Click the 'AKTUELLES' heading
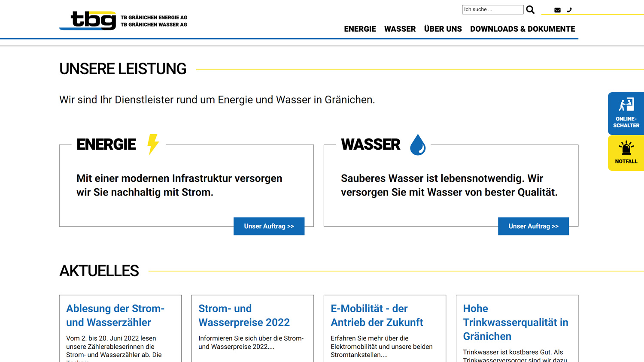This screenshot has height=362, width=644. [x=99, y=271]
